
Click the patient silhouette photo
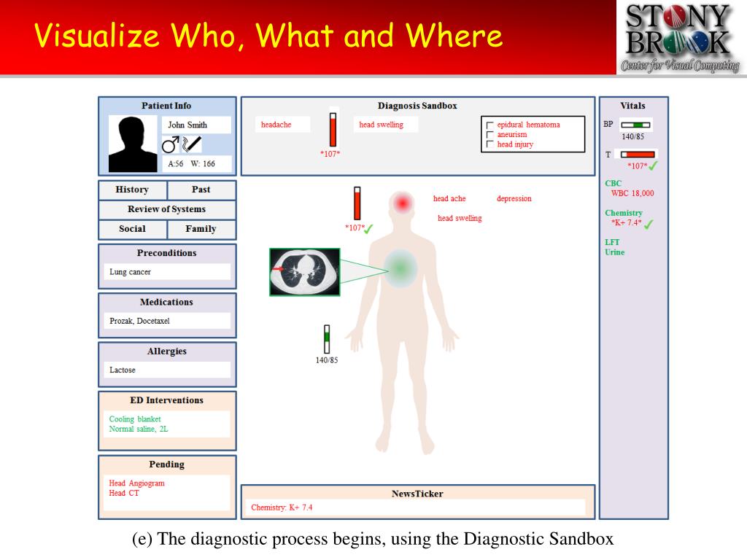click(x=133, y=144)
